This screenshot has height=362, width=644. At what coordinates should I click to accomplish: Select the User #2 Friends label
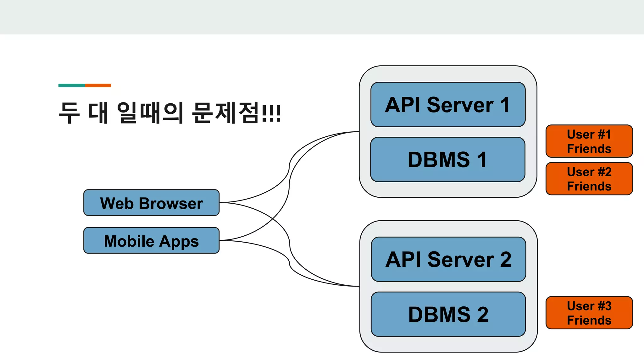[589, 178]
